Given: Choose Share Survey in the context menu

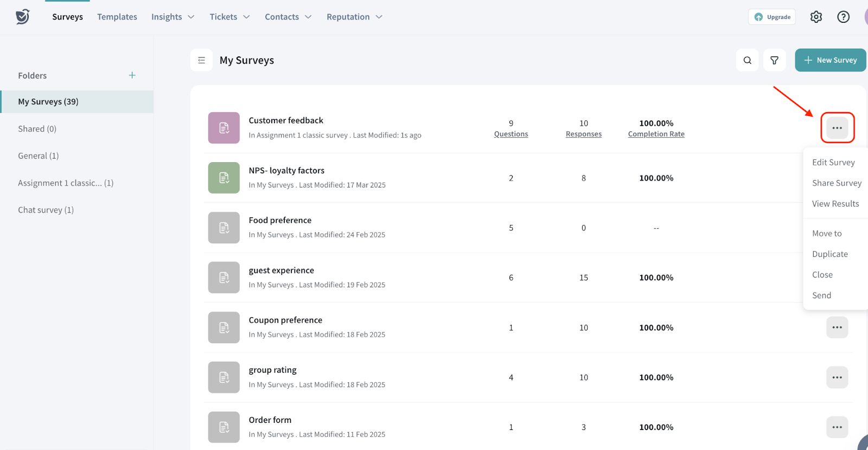Looking at the screenshot, I should point(836,183).
